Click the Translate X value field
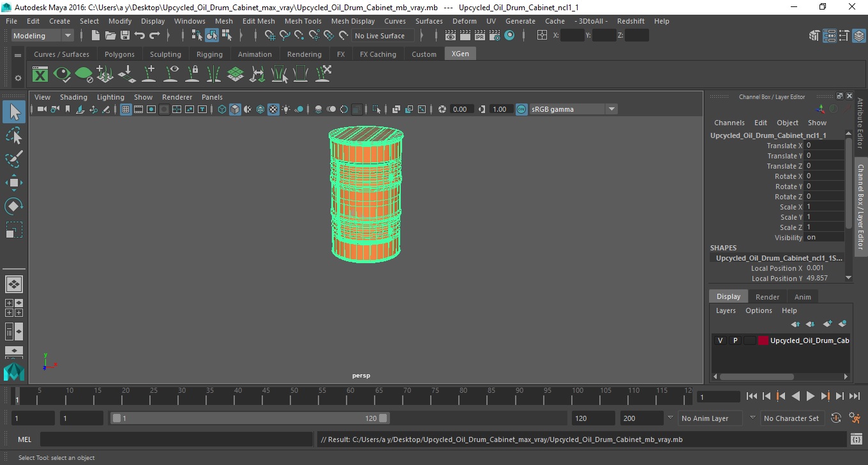 tap(825, 146)
